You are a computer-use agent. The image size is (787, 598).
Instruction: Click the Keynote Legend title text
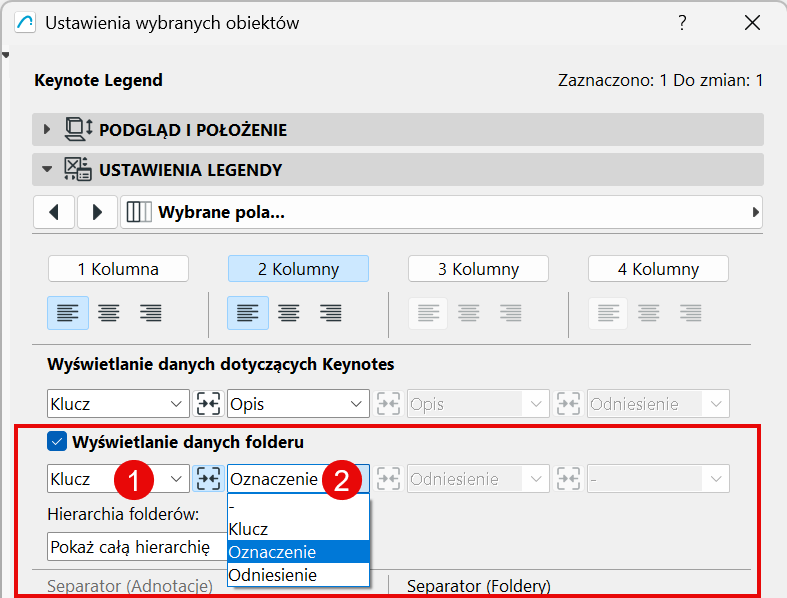point(98,80)
